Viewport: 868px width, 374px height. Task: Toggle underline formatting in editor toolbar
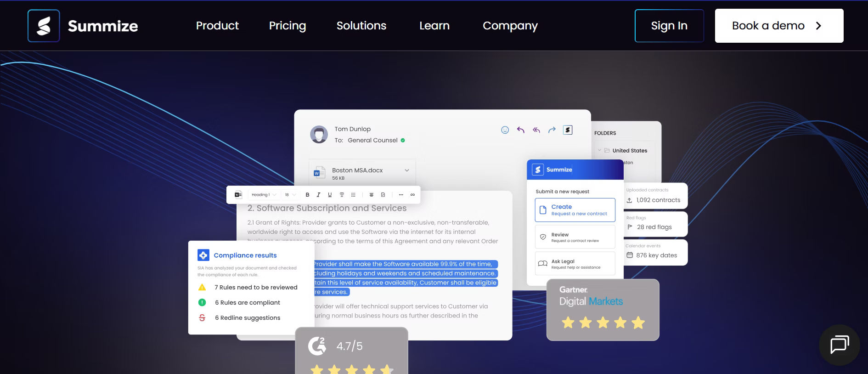[329, 195]
